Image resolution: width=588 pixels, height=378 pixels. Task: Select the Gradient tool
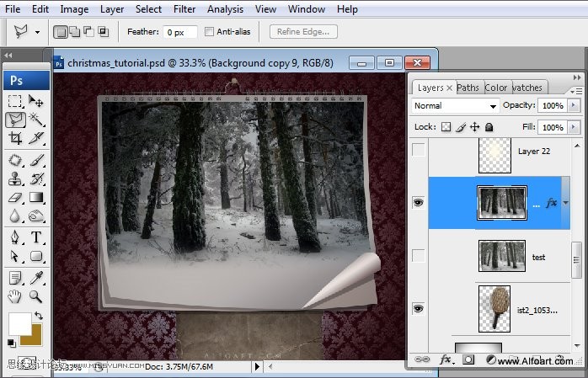(x=37, y=198)
